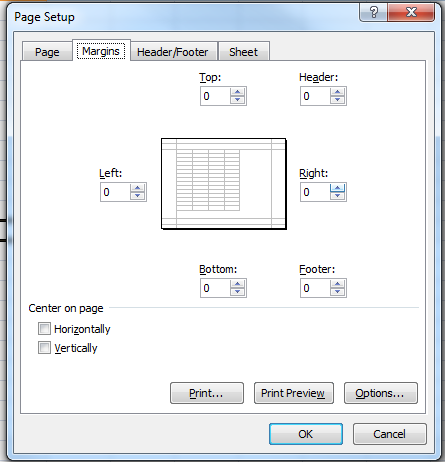Increase the Header margin with up arrow
The height and width of the screenshot is (462, 445).
pos(337,92)
